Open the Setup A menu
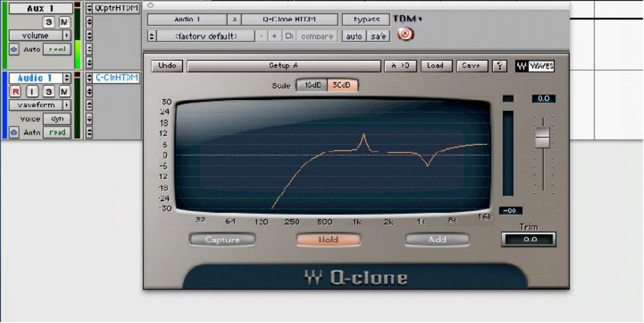Image resolution: width=644 pixels, height=323 pixels. tap(284, 66)
